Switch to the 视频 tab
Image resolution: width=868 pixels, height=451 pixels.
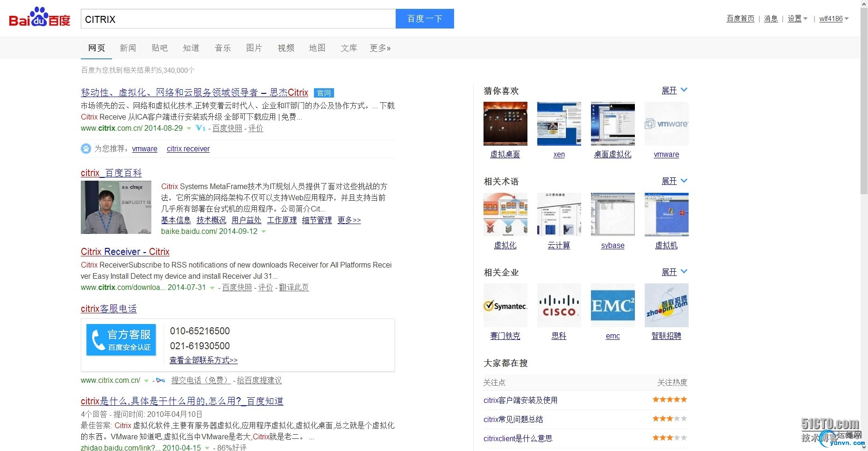click(286, 48)
